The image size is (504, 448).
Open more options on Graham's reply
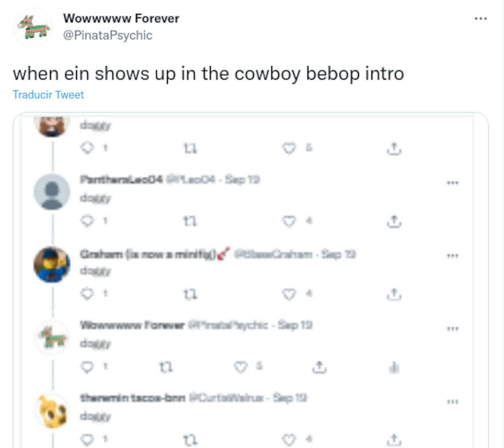[x=452, y=256]
